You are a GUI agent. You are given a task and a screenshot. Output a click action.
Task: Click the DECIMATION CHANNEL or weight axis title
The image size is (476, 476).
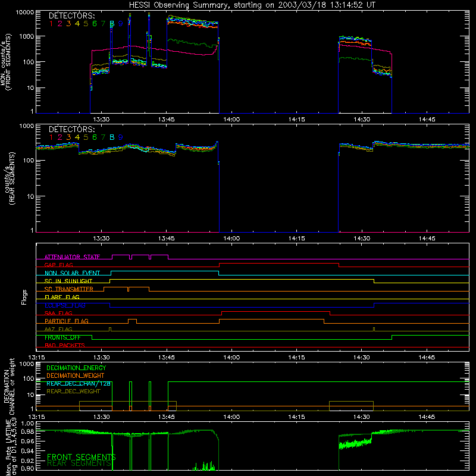coord(9,386)
